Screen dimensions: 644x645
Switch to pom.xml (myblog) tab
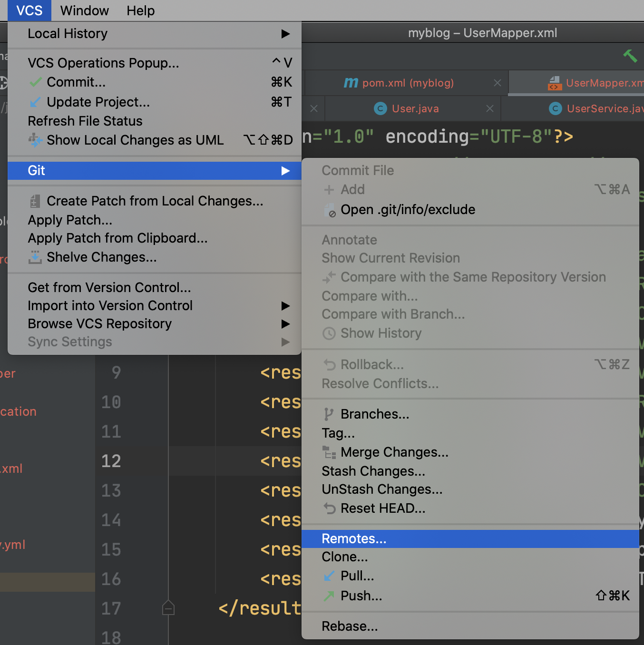tap(407, 83)
